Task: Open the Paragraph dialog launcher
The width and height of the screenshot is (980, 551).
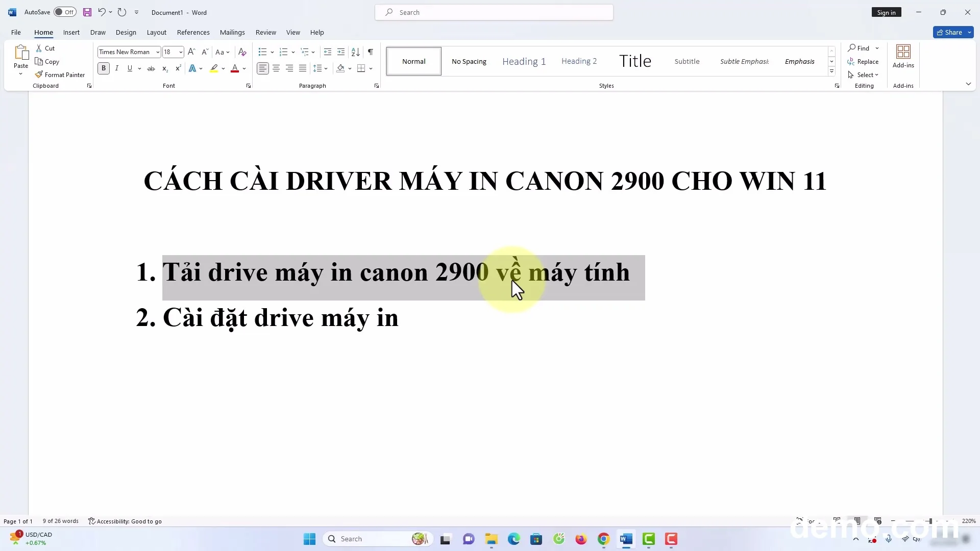Action: click(x=377, y=86)
